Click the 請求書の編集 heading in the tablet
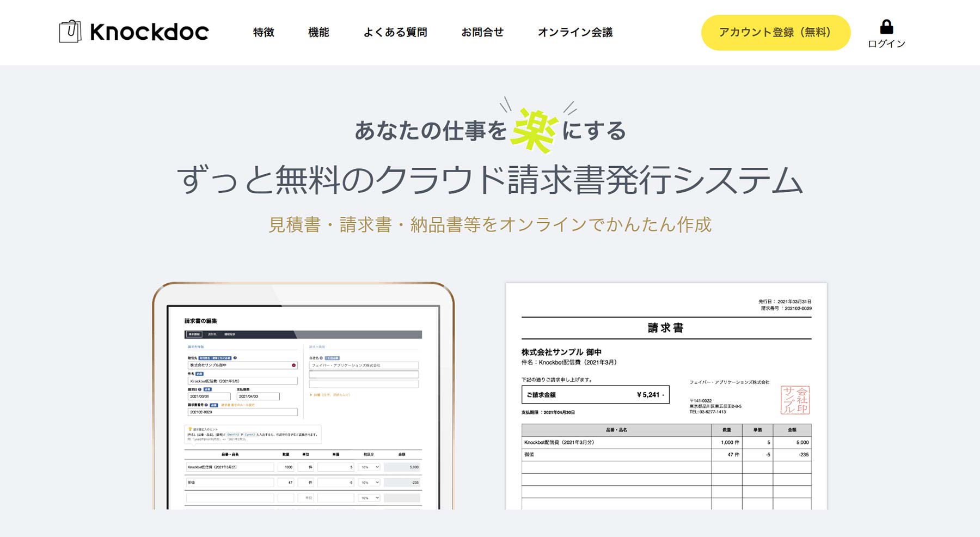Screen dimensions: 980x537 pyautogui.click(x=200, y=321)
